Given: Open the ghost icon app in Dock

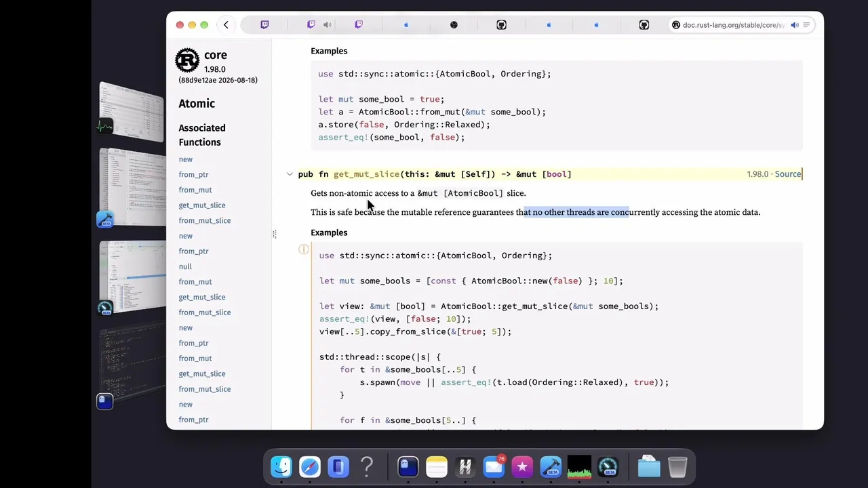Looking at the screenshot, I should point(408,466).
